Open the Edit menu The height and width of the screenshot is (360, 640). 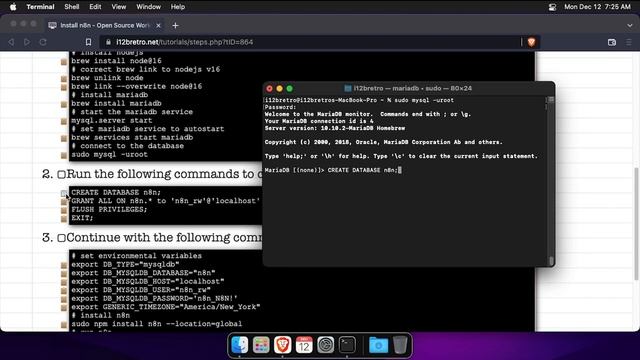[x=95, y=7]
